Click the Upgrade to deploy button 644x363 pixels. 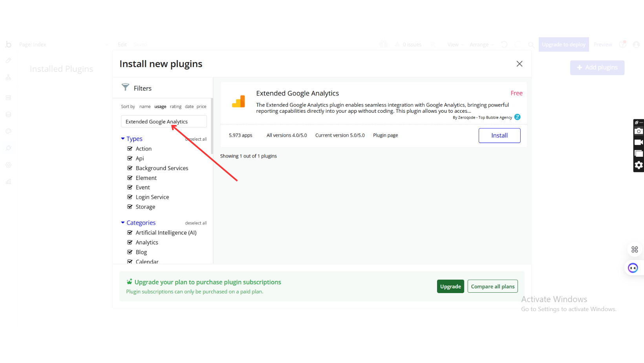click(x=563, y=44)
